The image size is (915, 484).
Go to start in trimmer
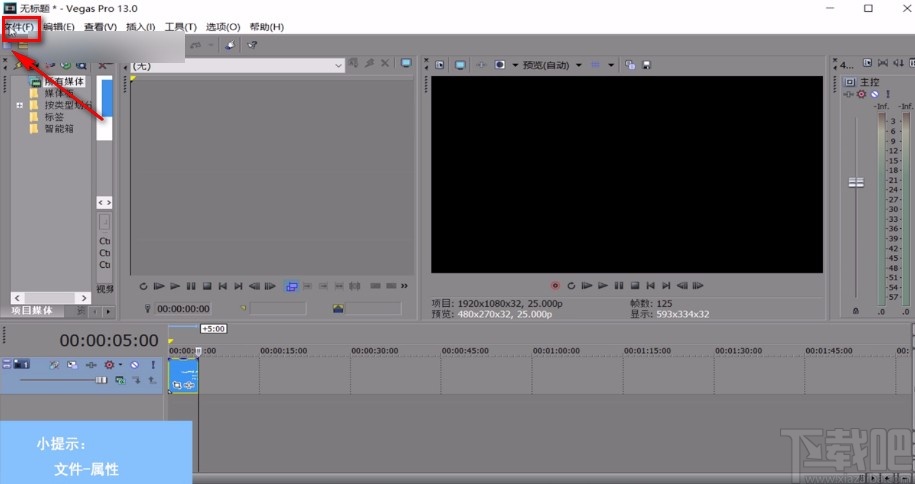pos(222,286)
